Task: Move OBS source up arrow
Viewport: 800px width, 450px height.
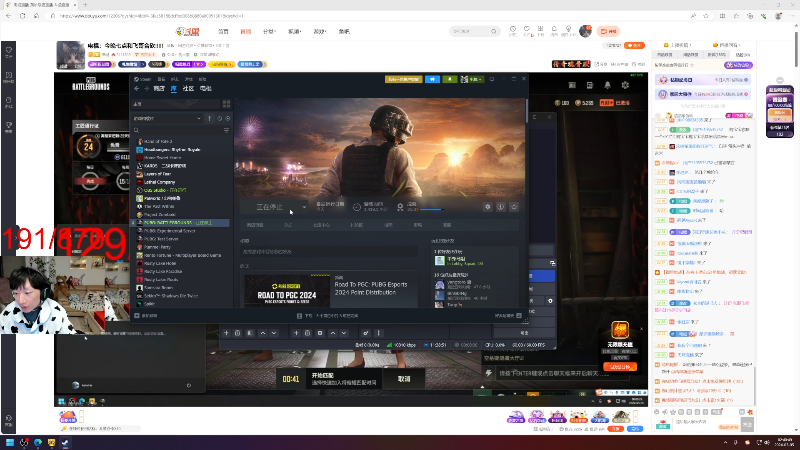Action: pyautogui.click(x=333, y=333)
